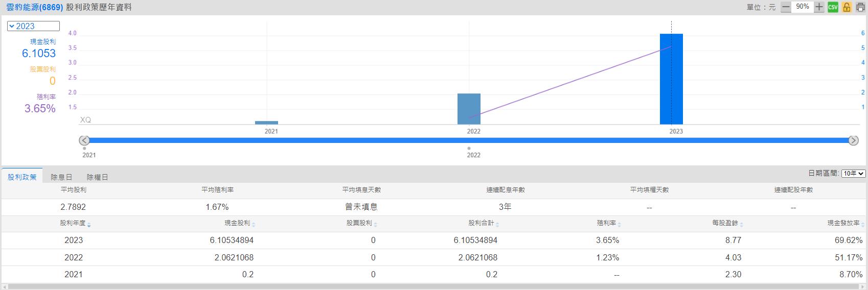868x290 pixels.
Task: Click the left arrow on the timeline slider
Action: coord(84,140)
